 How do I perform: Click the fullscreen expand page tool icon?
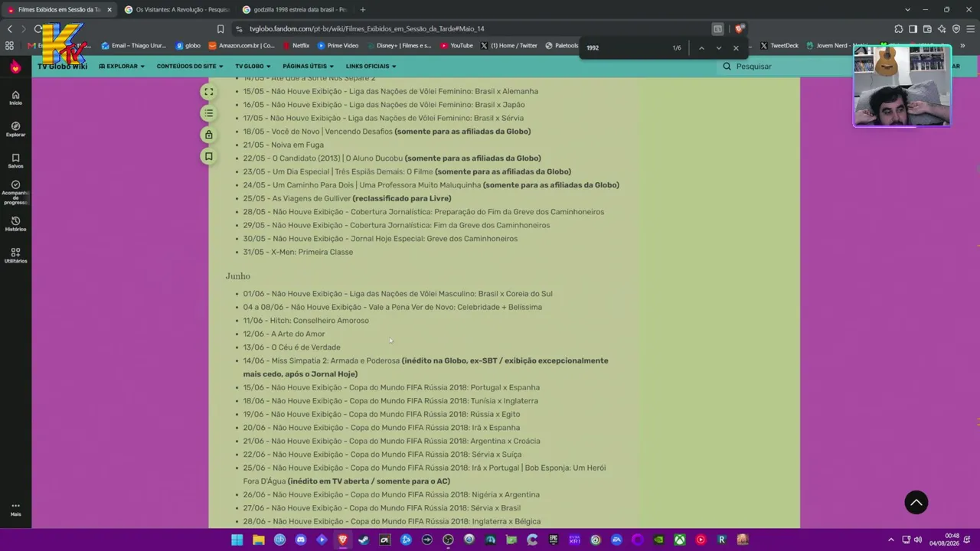pos(208,92)
